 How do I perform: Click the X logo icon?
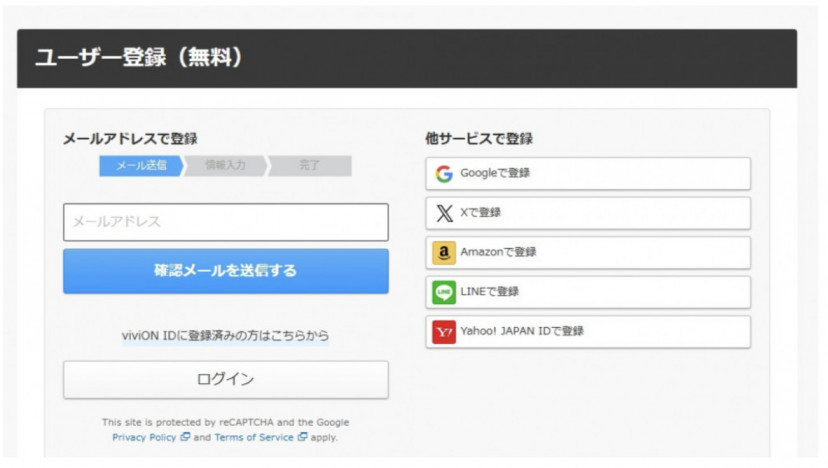click(x=444, y=213)
